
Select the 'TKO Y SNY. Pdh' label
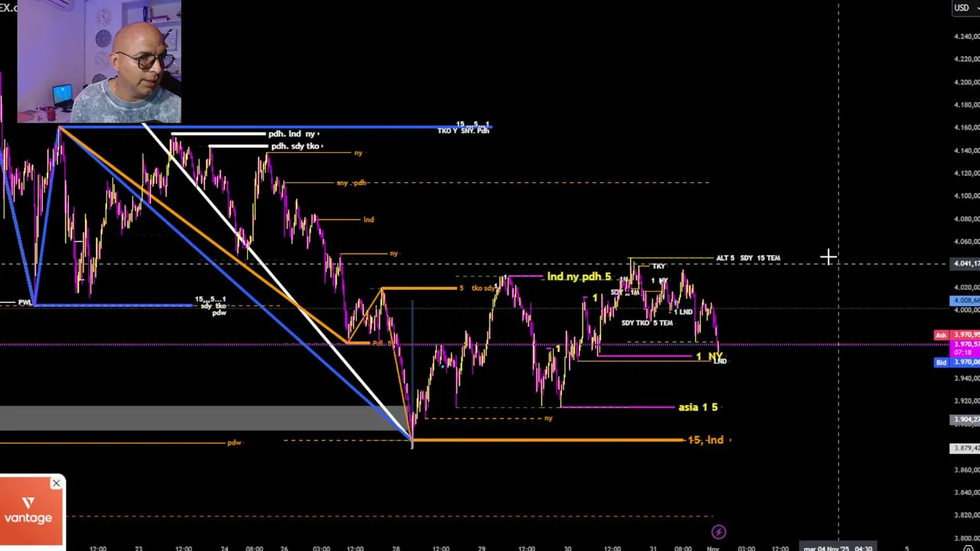463,131
